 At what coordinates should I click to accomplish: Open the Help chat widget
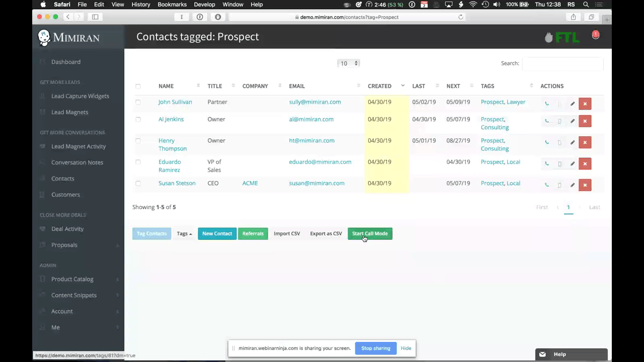click(571, 354)
